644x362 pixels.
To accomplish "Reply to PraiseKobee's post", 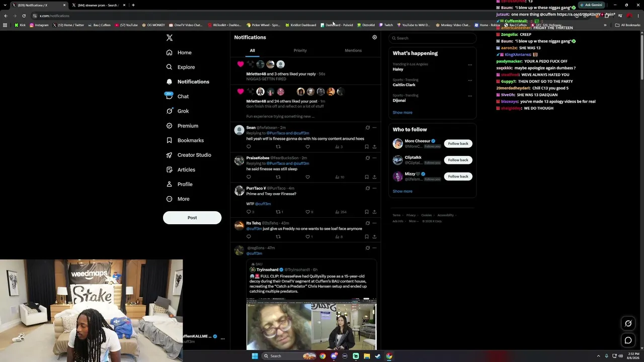I will 249,177.
